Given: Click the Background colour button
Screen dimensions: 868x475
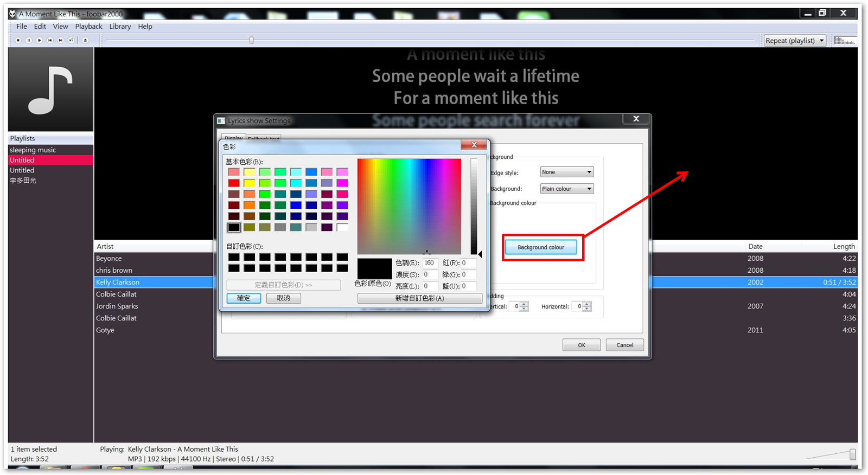Looking at the screenshot, I should point(541,247).
